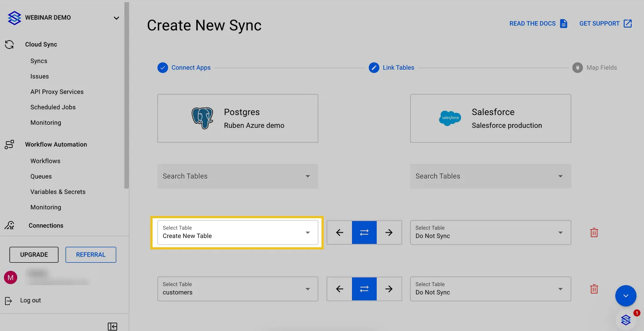Set right-arrow sync direction for customers row
Viewport: 644px width, 331px height.
(389, 289)
